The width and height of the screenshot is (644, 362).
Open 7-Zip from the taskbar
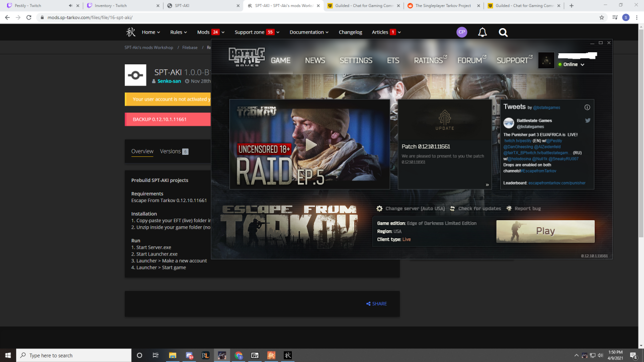coord(255,355)
